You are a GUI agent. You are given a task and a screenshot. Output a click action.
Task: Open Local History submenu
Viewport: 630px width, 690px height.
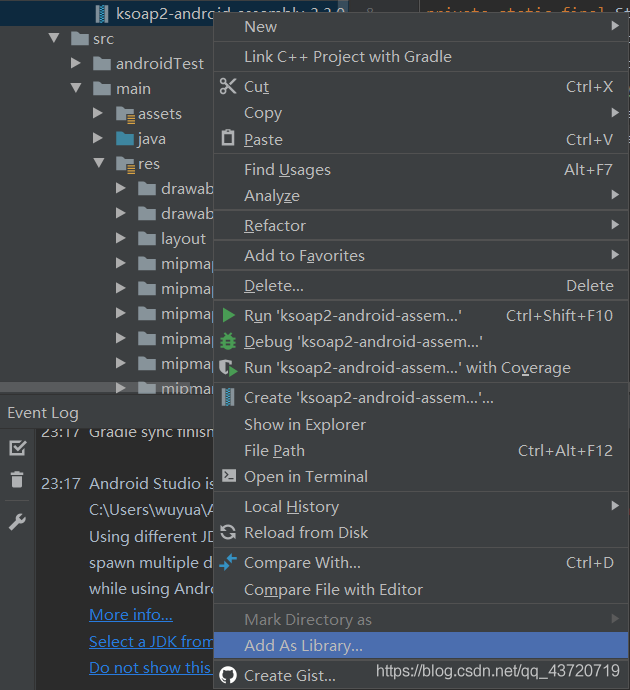421,506
